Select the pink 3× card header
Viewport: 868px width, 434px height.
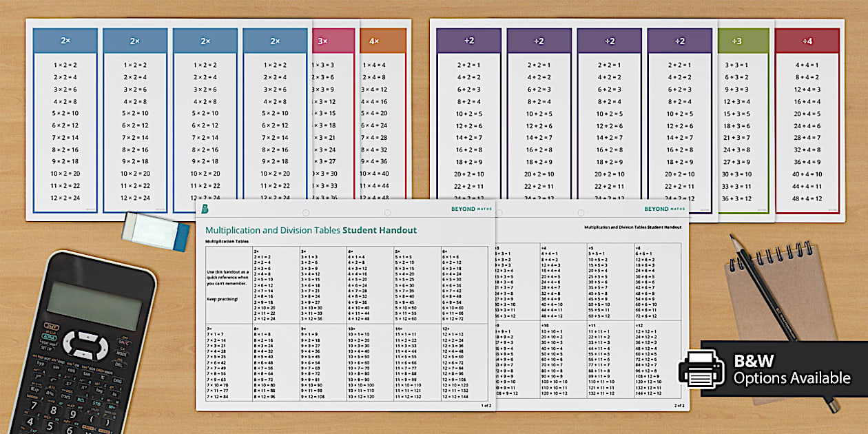coord(322,41)
